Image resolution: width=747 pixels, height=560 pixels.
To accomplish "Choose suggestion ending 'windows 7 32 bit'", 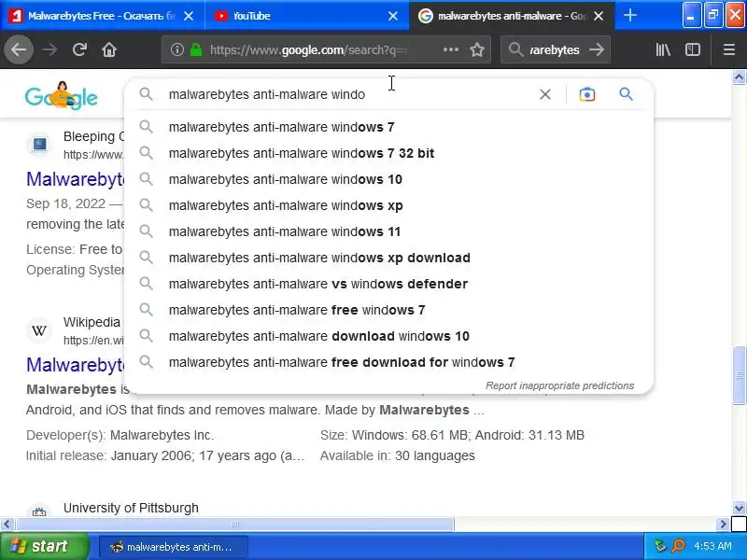I will pyautogui.click(x=388, y=153).
